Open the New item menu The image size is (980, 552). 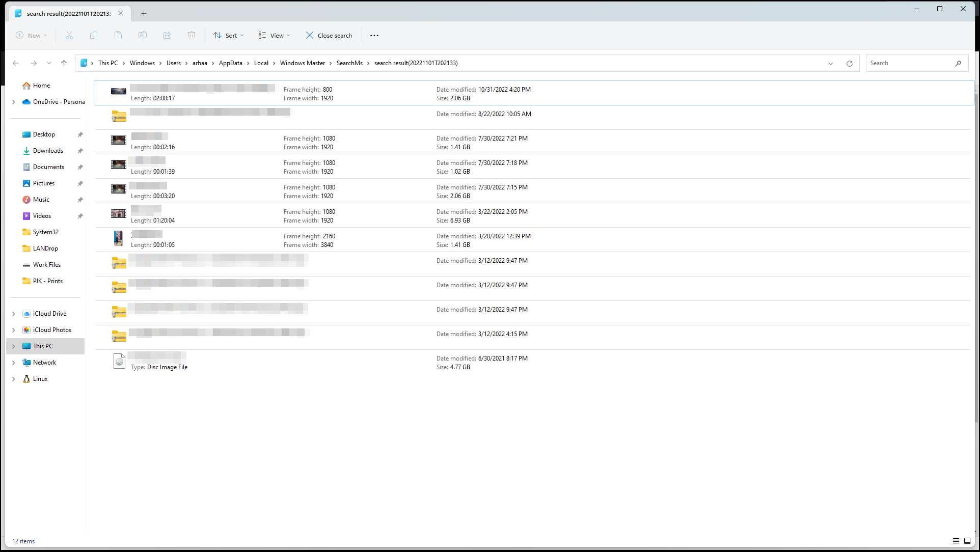[x=31, y=35]
